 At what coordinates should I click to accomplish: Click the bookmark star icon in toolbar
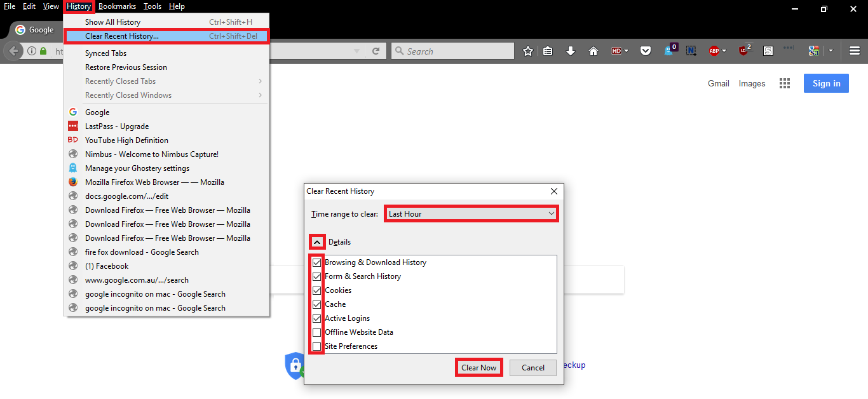(528, 51)
